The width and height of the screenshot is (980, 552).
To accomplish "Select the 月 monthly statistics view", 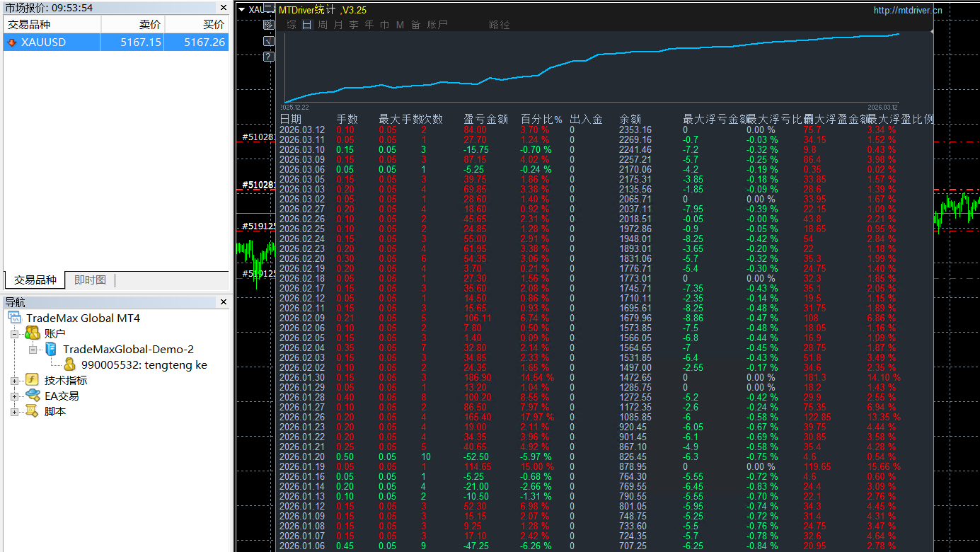I will coord(338,24).
